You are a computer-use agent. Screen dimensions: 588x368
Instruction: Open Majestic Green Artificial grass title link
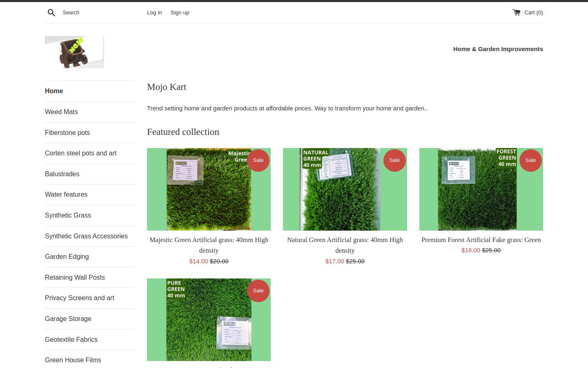(209, 245)
